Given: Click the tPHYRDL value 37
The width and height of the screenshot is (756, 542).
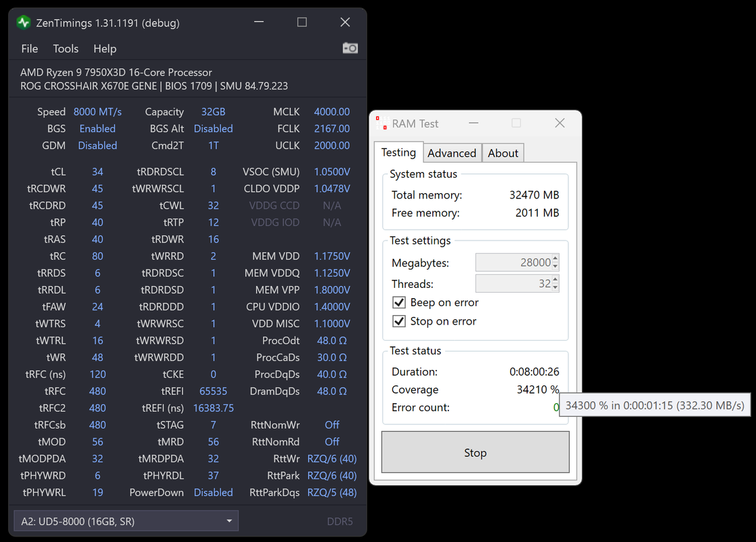Looking at the screenshot, I should click(x=213, y=476).
